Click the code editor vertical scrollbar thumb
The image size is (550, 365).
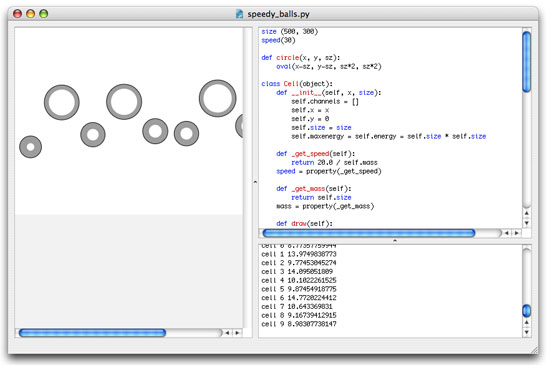click(x=526, y=62)
